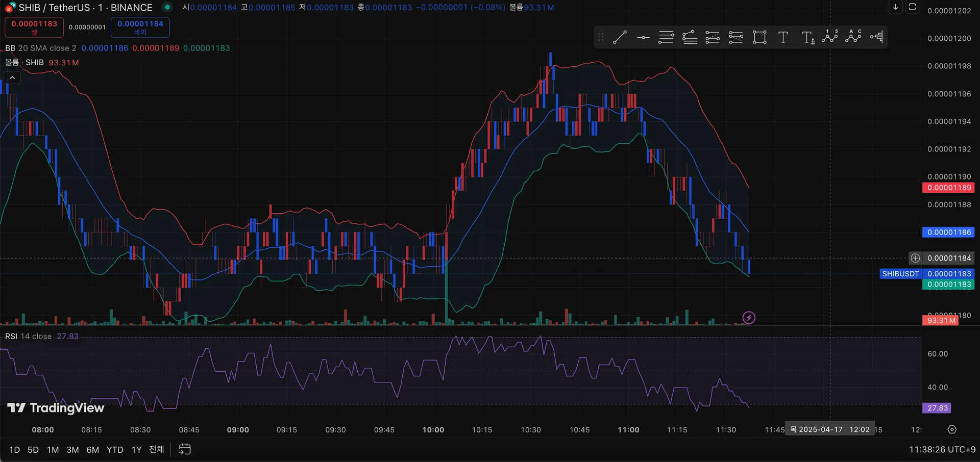Open time axis settings gear
Viewport: 980px width, 462px height.
coord(952,429)
